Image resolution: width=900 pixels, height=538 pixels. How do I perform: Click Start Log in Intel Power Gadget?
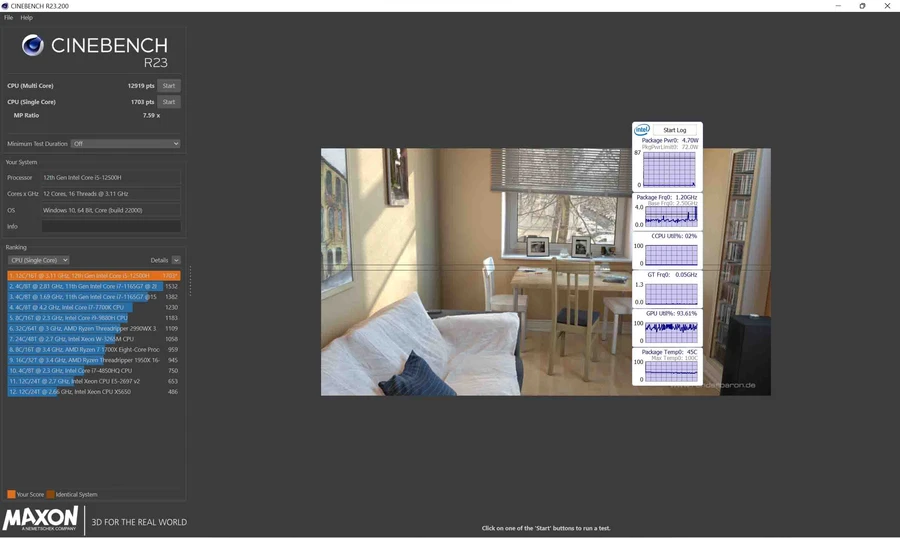pyautogui.click(x=674, y=130)
